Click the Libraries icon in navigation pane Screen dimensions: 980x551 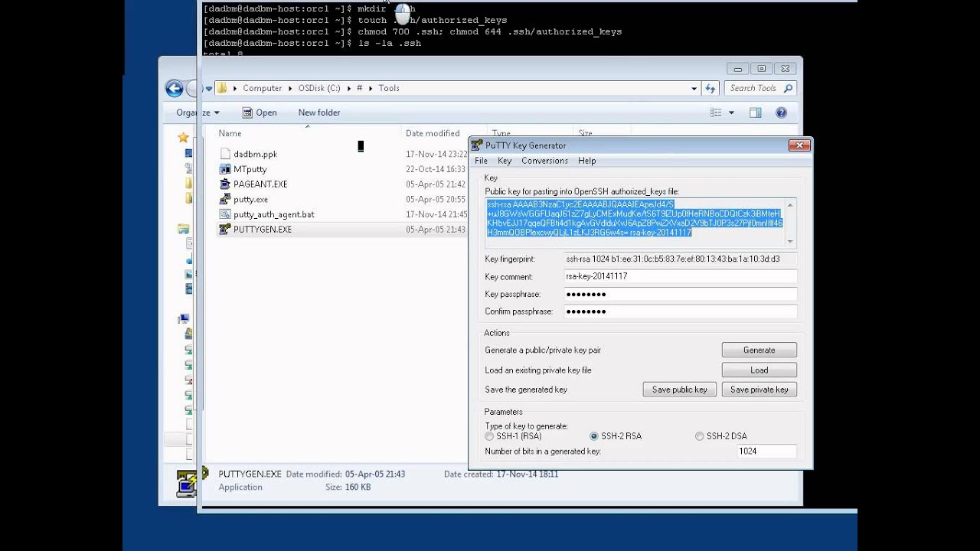183,229
